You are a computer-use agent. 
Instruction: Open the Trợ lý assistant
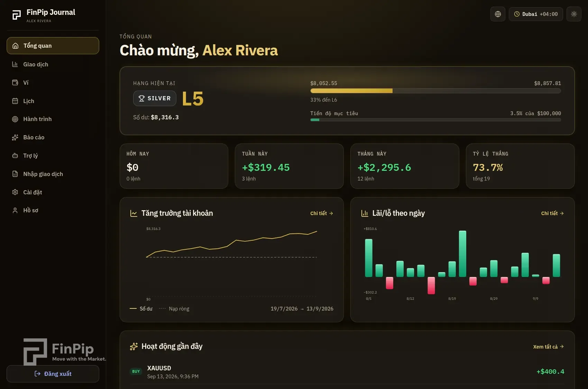(x=53, y=156)
